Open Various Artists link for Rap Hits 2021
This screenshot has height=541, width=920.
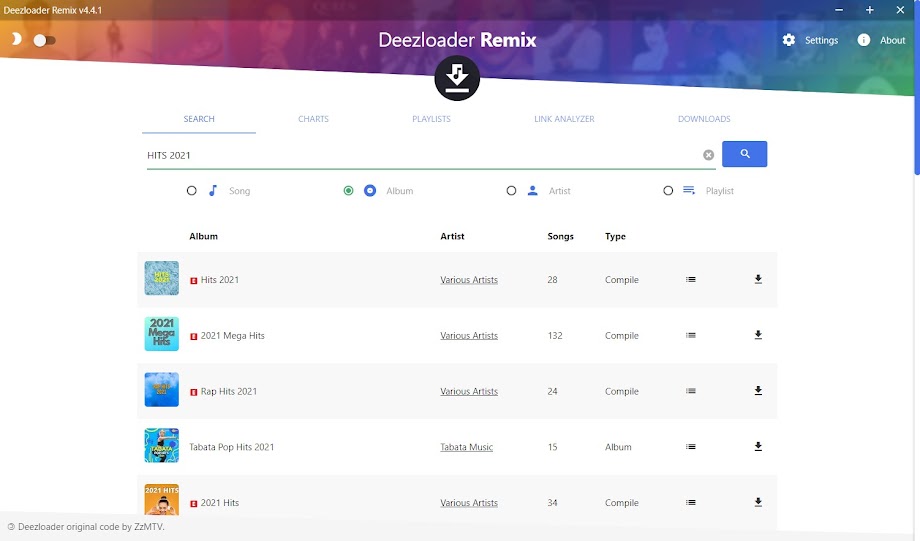[469, 391]
